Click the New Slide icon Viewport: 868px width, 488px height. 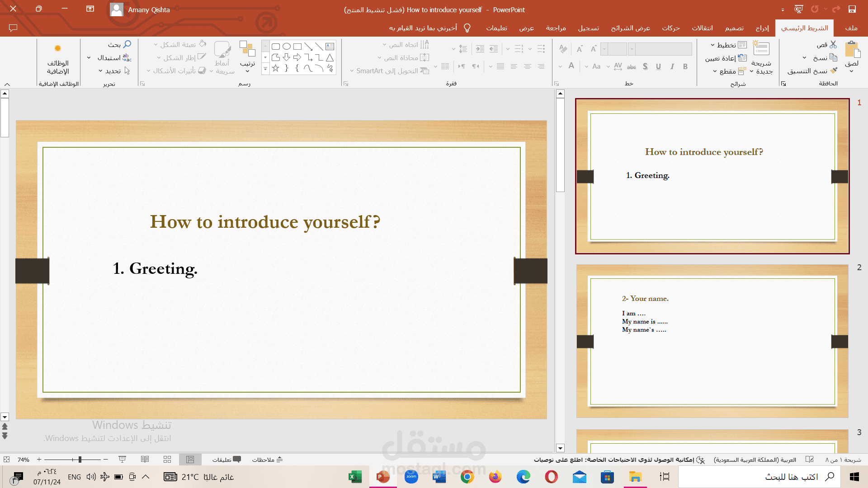[x=761, y=49]
